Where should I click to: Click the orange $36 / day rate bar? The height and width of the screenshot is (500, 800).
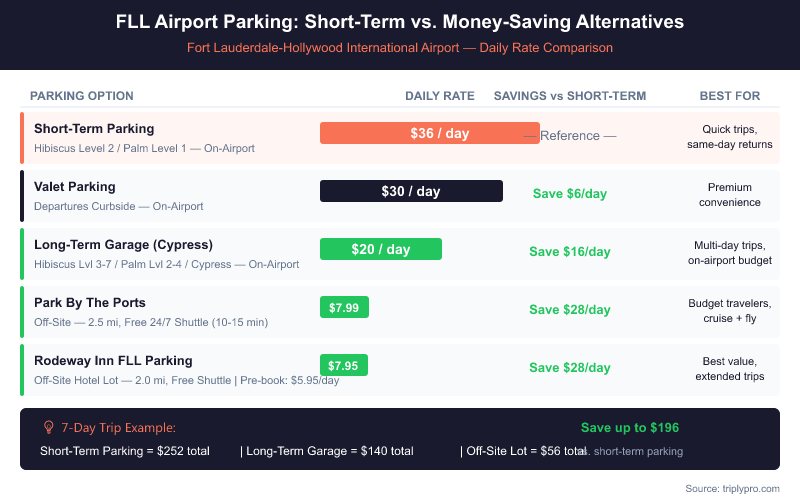pos(429,133)
